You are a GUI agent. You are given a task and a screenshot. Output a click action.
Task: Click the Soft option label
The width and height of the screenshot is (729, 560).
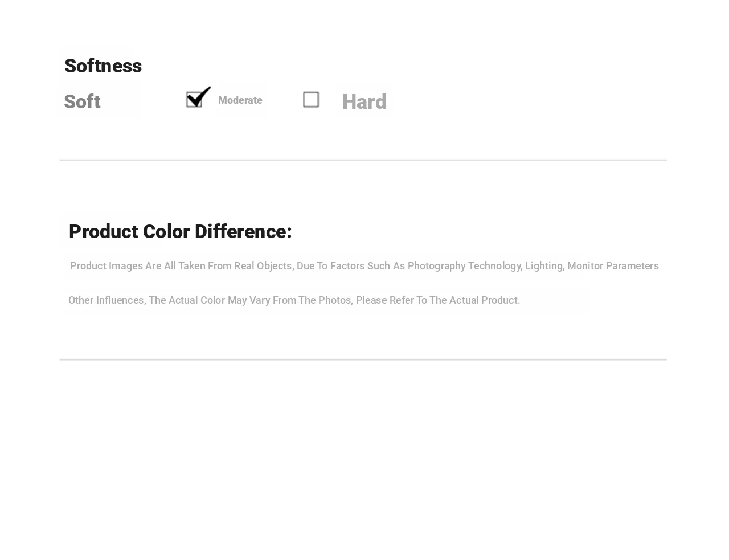pos(82,102)
